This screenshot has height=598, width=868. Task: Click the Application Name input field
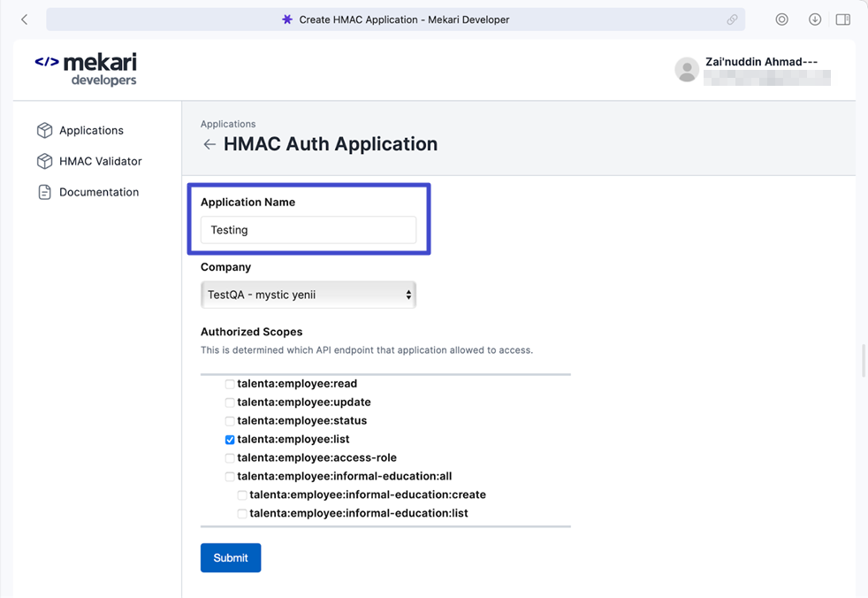[308, 230]
